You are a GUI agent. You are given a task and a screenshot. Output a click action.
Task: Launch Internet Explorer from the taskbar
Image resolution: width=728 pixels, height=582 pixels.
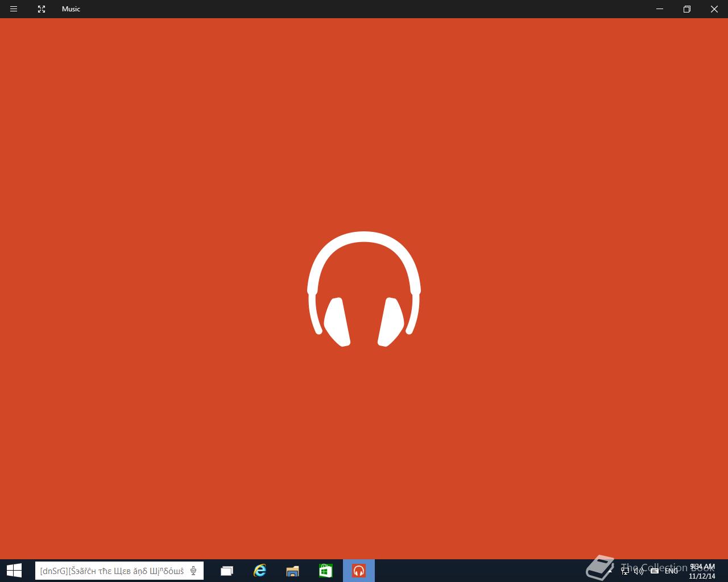pyautogui.click(x=260, y=571)
